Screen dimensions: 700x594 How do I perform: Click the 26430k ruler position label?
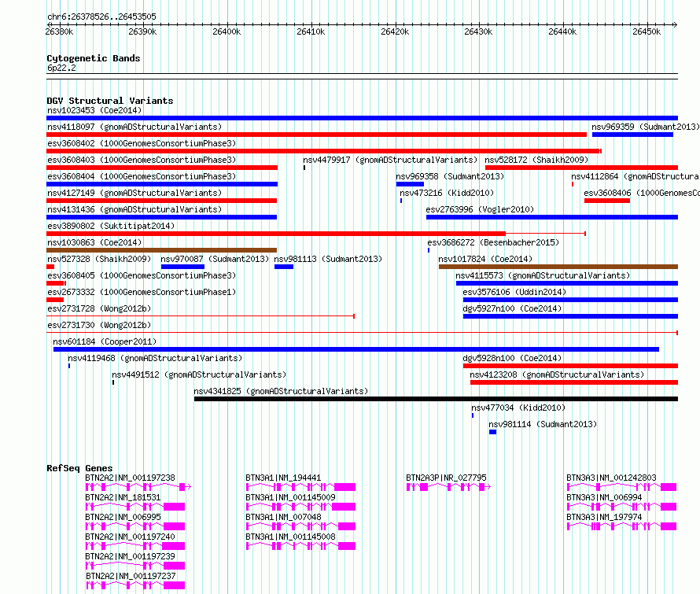(478, 31)
